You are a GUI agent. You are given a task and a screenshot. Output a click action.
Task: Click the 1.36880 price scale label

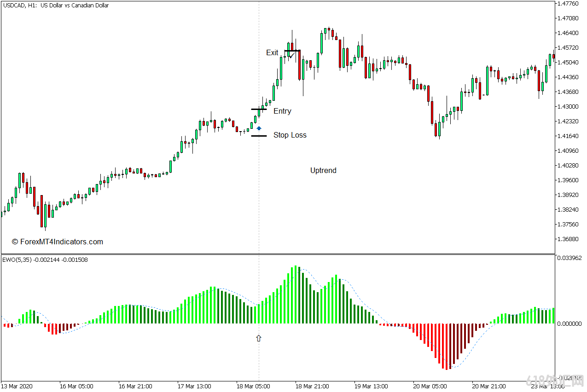568,239
